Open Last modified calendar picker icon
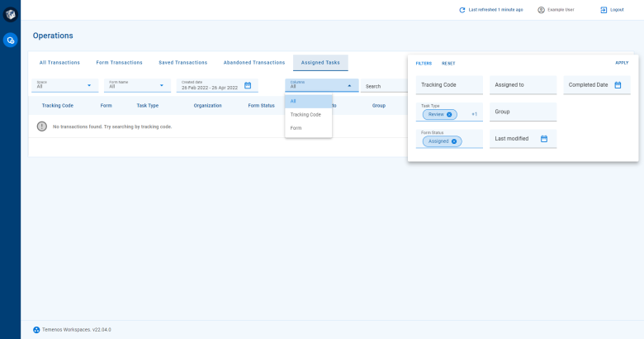This screenshot has height=339, width=644. pos(544,139)
